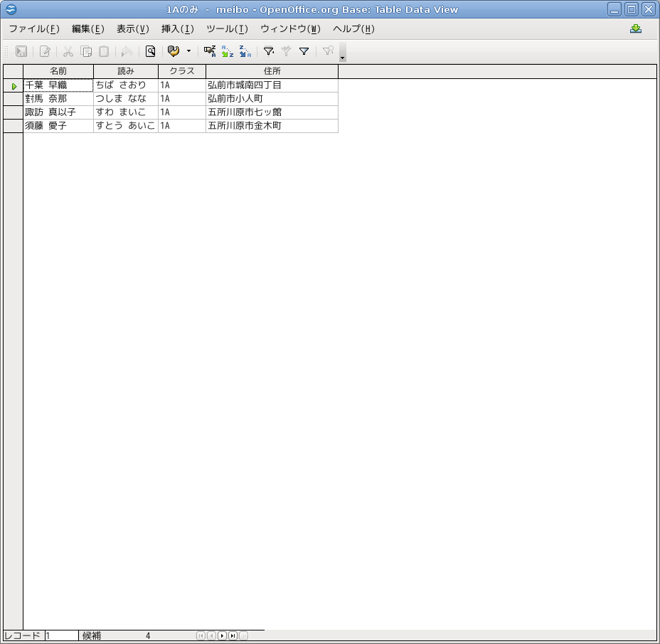Go to last record button
The height and width of the screenshot is (644, 660).
pos(233,635)
